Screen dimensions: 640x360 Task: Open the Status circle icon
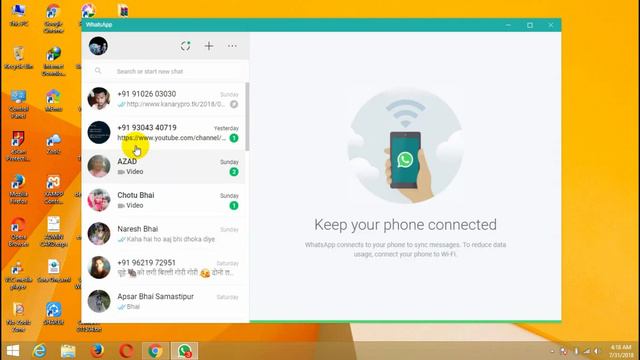186,46
